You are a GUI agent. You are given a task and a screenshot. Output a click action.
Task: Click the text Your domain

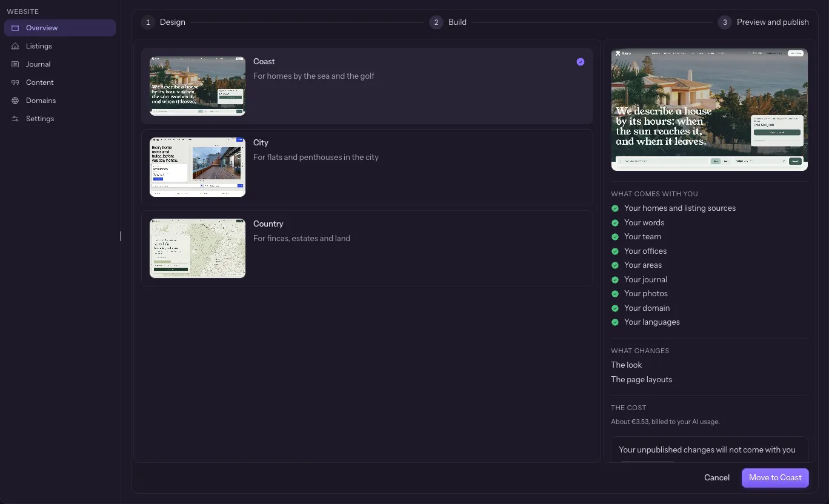point(647,308)
